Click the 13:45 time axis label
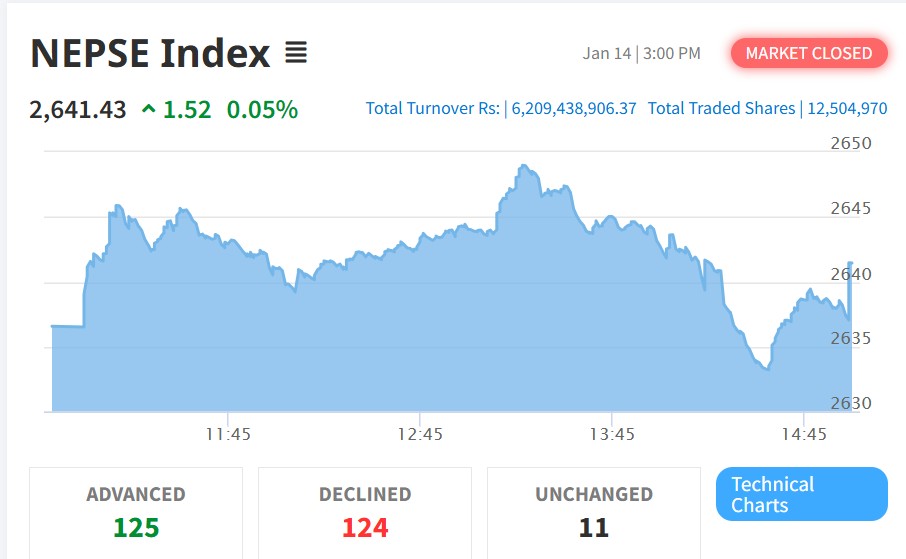906x559 pixels. coord(612,435)
